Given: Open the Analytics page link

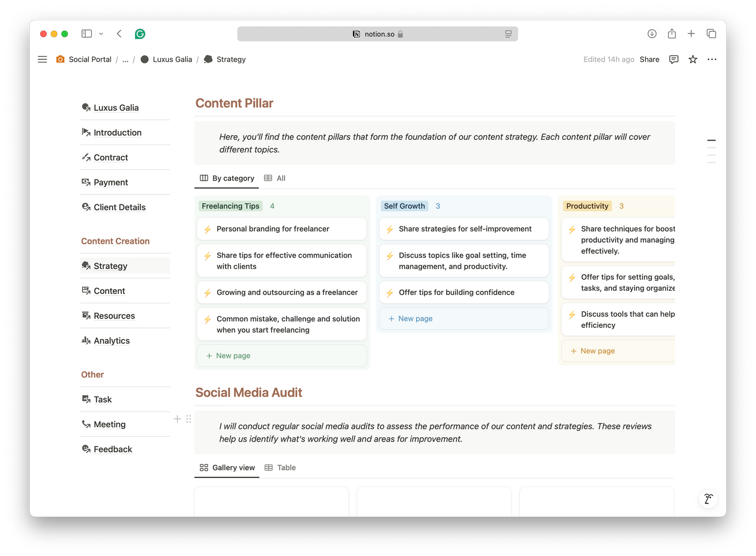Looking at the screenshot, I should pyautogui.click(x=111, y=341).
